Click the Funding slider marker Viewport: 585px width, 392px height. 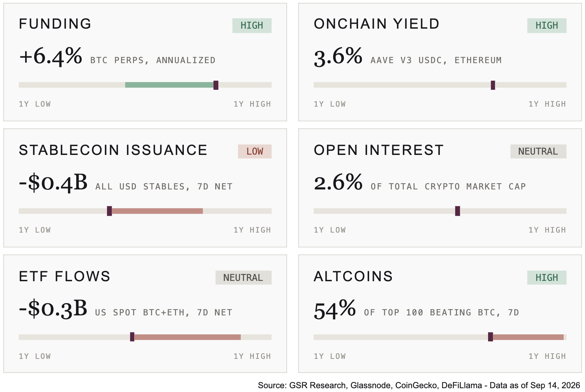click(x=216, y=85)
